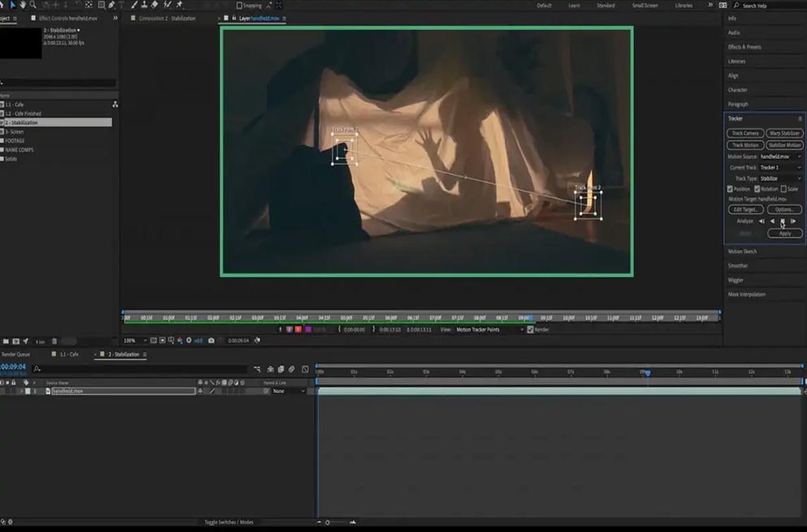Screen dimensions: 807x532
Task: Click the Warp Stabilizer button
Action: (784, 133)
